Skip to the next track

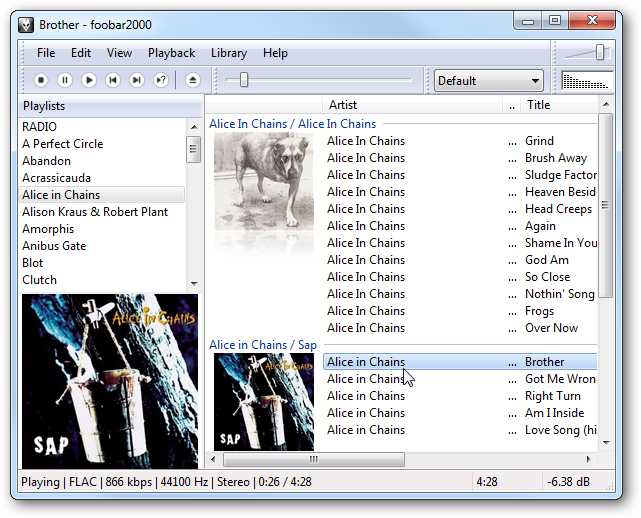tap(137, 80)
